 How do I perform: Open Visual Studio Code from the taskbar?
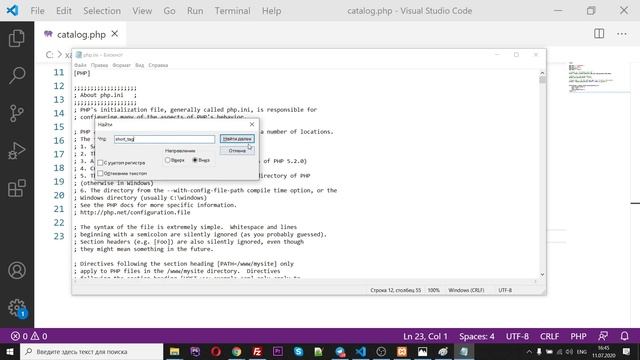(360, 351)
